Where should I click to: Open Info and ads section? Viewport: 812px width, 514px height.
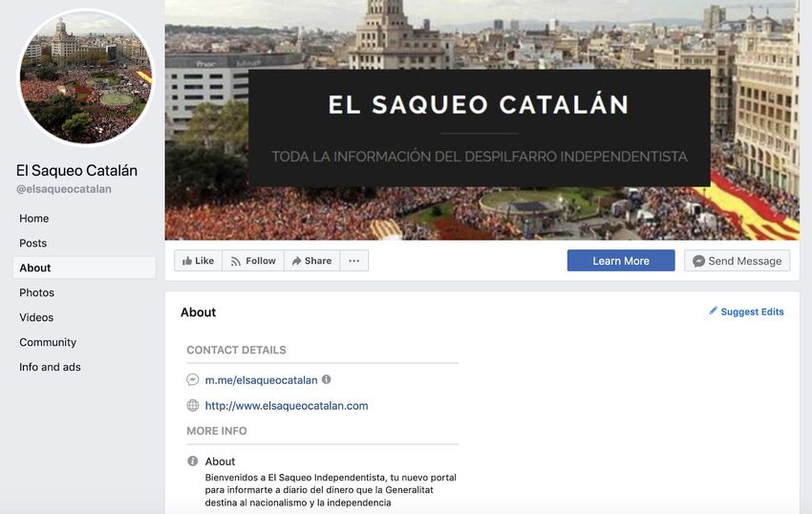(x=50, y=367)
